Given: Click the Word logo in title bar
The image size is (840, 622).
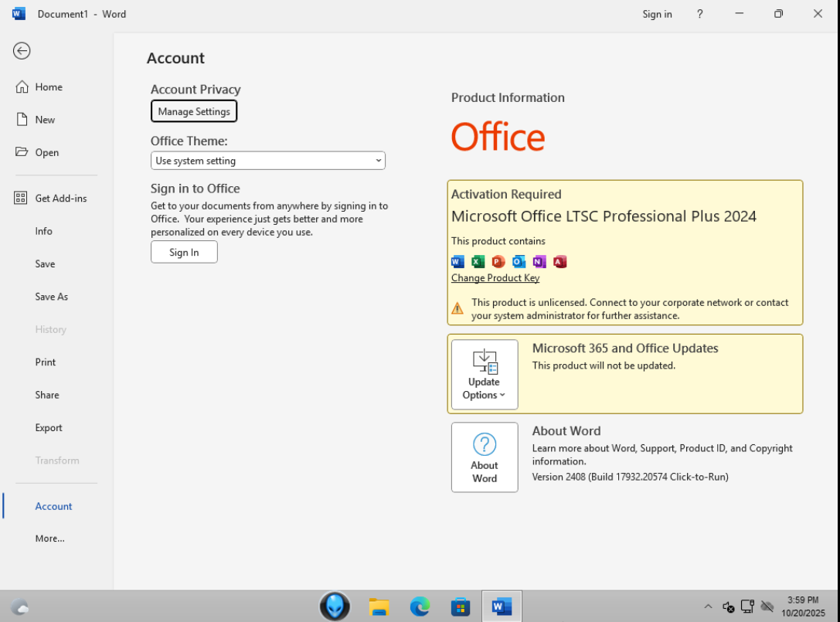Looking at the screenshot, I should point(19,14).
